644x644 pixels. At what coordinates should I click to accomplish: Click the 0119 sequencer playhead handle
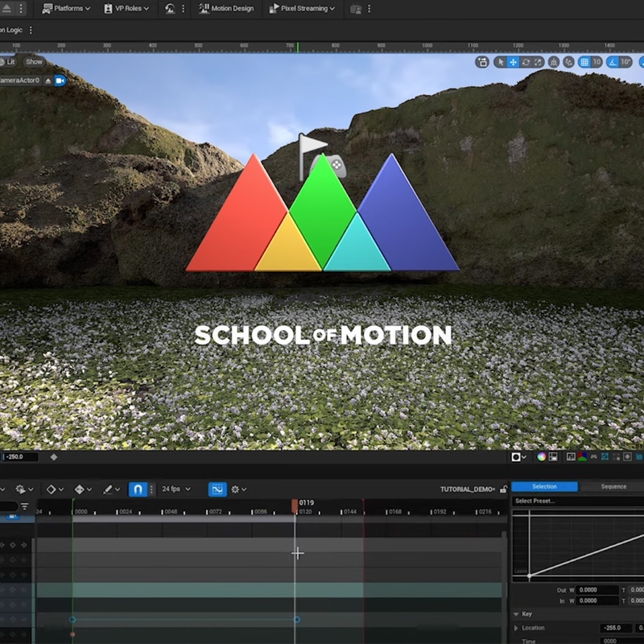(x=295, y=506)
